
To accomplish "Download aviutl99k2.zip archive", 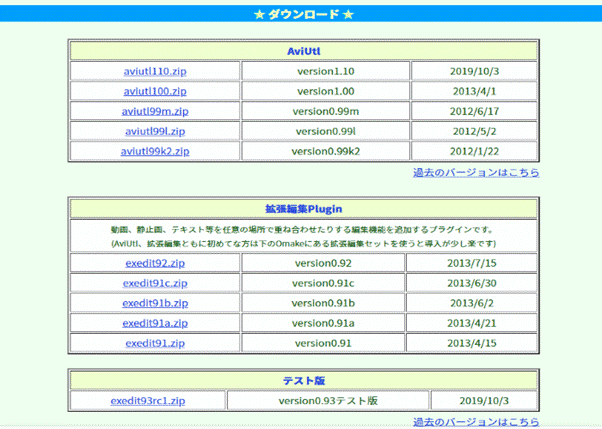I will click(155, 152).
